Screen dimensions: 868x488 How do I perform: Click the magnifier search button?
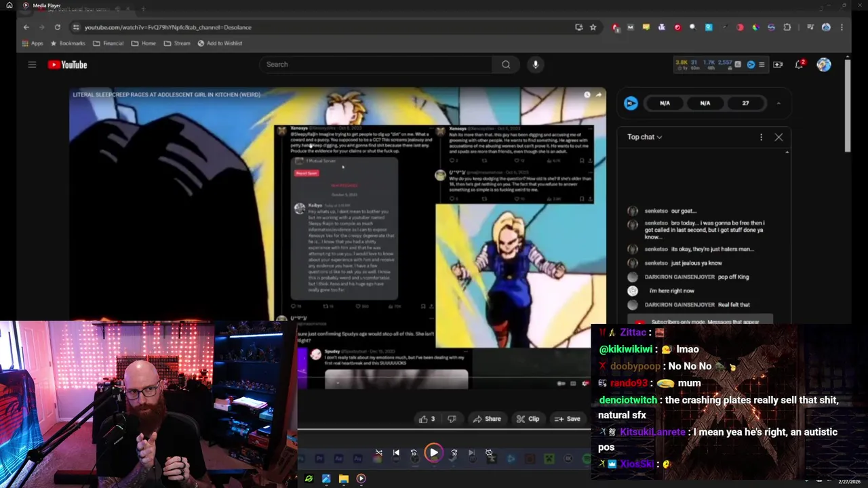pos(506,64)
